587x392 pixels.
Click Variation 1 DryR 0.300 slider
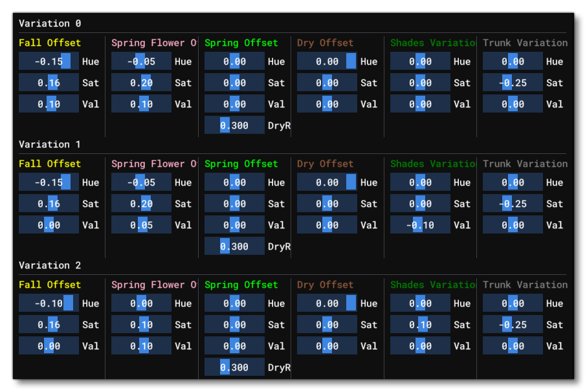[234, 246]
